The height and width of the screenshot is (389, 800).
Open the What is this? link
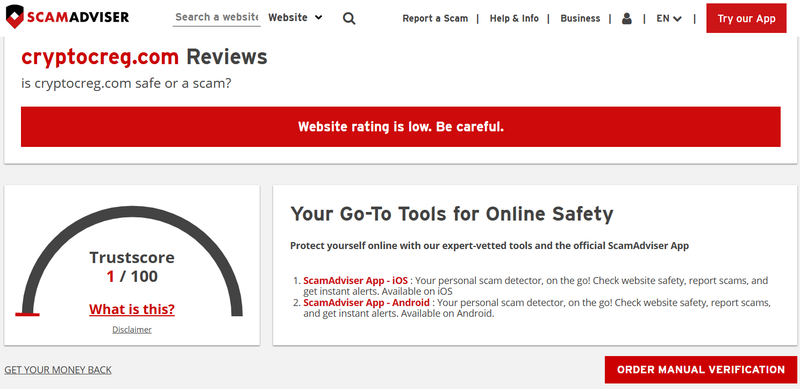[x=132, y=309]
